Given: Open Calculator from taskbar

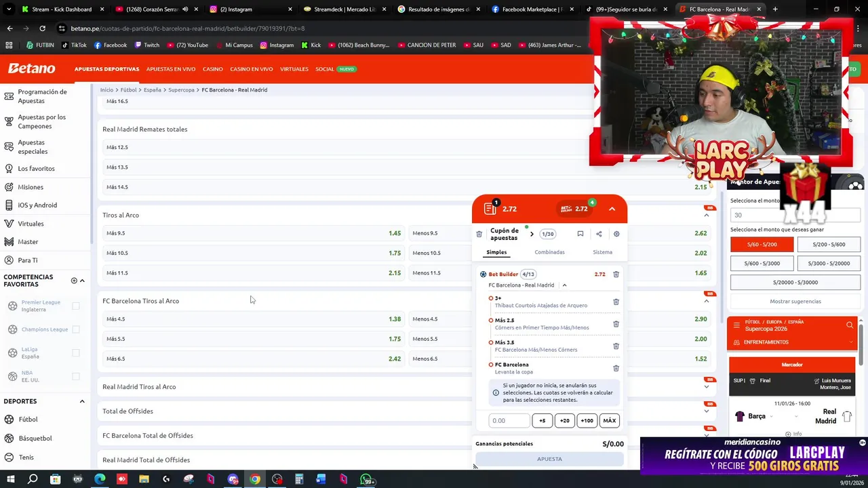Looking at the screenshot, I should 299,479.
